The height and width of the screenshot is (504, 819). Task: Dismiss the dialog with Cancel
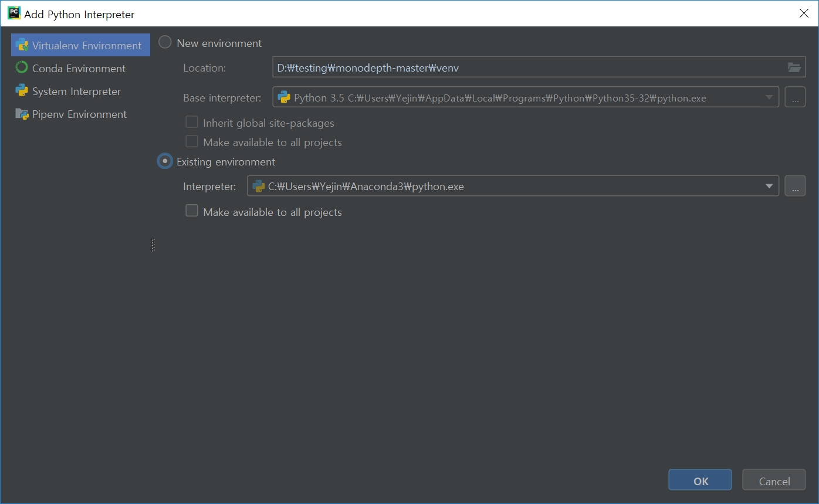pyautogui.click(x=774, y=480)
